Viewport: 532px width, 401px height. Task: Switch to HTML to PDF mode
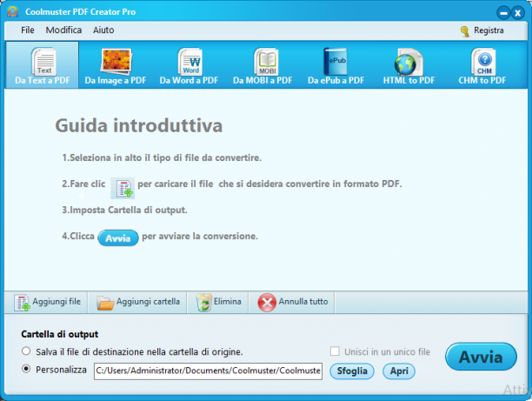[409, 65]
